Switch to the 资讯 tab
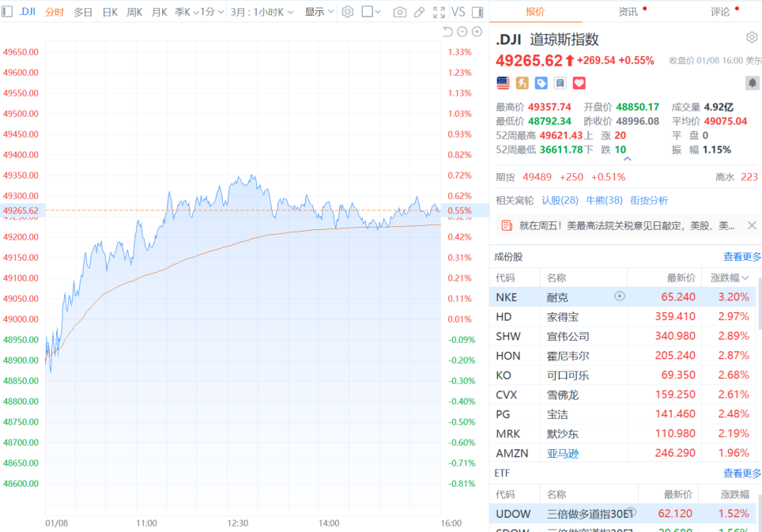 click(x=628, y=12)
